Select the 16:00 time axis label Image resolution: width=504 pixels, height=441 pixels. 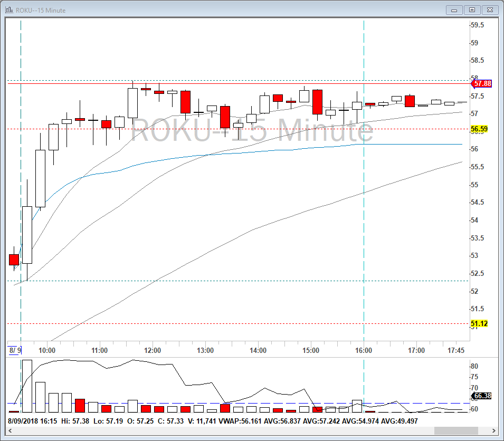(364, 350)
